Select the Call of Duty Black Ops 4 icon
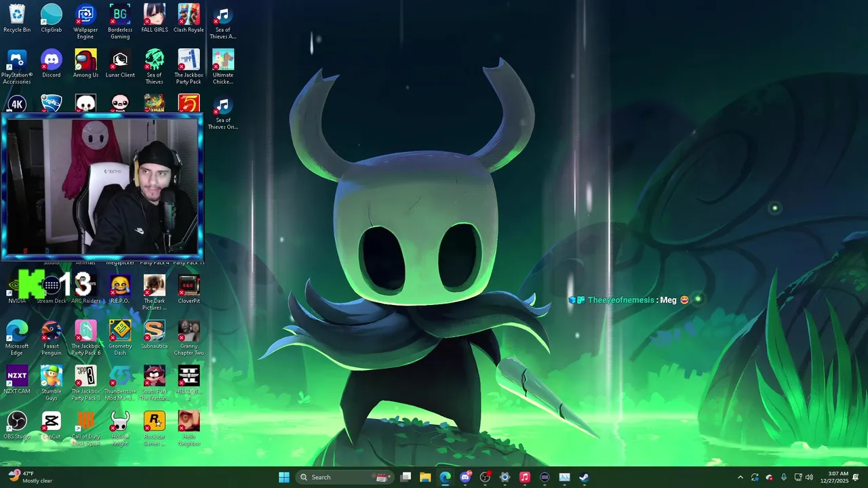Image resolution: width=868 pixels, height=488 pixels. pyautogui.click(x=85, y=429)
